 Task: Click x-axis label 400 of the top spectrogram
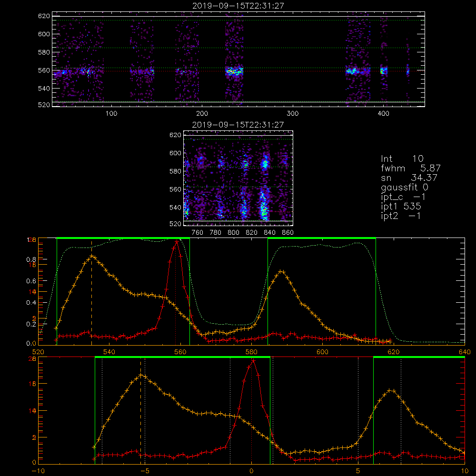pos(383,114)
